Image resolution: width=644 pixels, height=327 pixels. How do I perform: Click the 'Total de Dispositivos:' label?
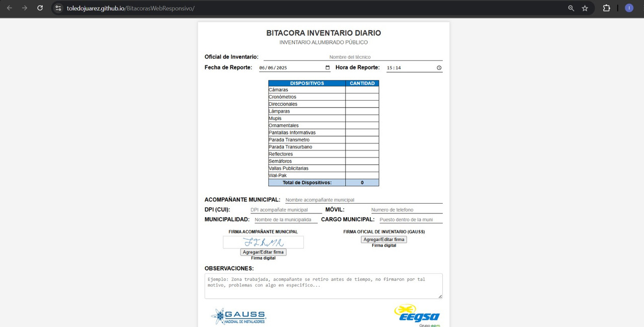[x=307, y=183]
